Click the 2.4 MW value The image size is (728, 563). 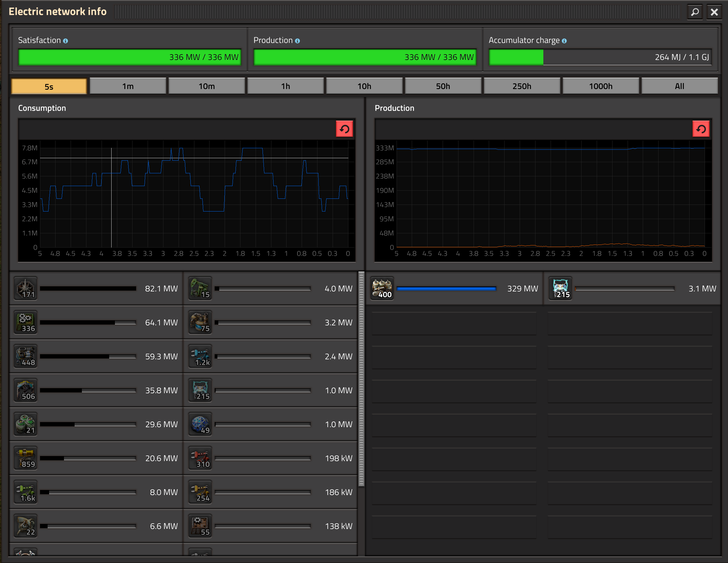pyautogui.click(x=338, y=357)
